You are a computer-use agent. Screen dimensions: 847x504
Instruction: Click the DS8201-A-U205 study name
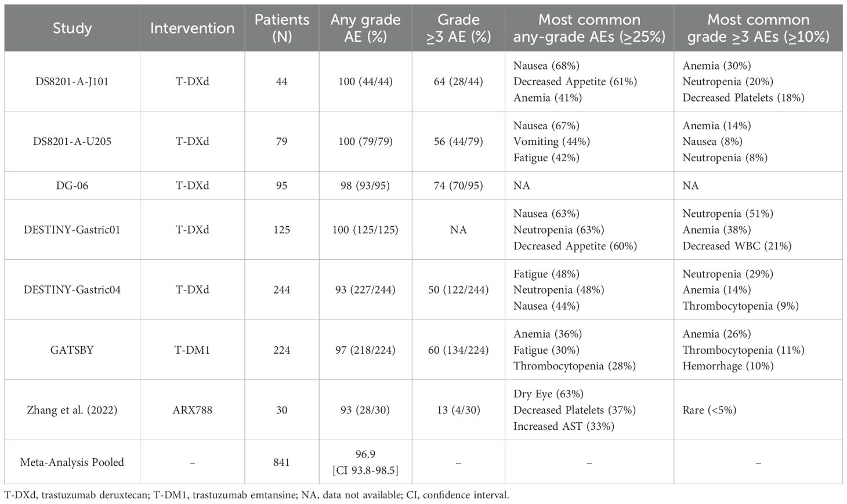point(72,142)
